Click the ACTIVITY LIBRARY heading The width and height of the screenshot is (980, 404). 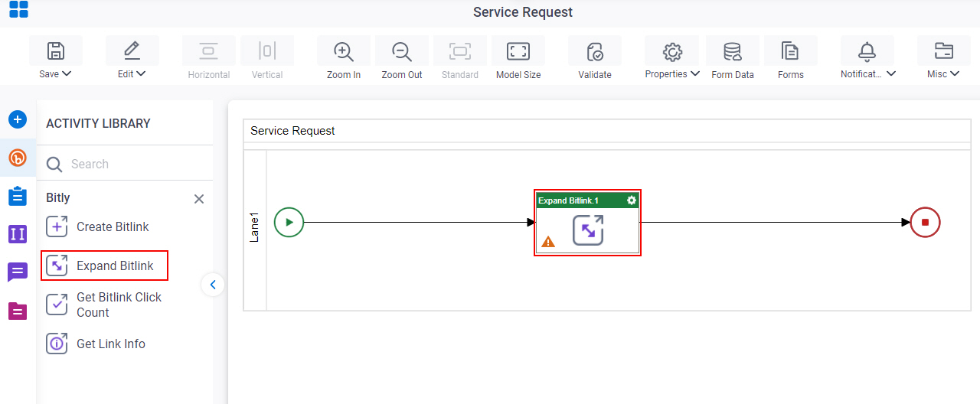(x=98, y=123)
